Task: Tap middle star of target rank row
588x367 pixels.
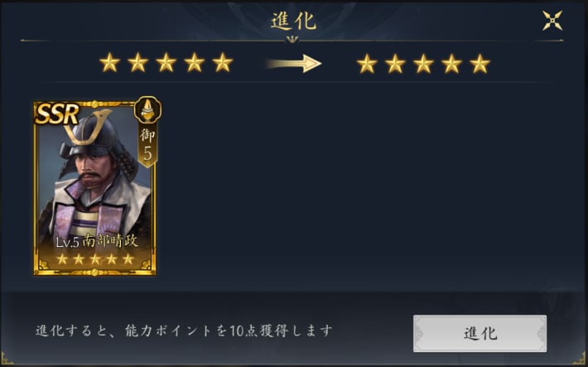Action: [423, 64]
